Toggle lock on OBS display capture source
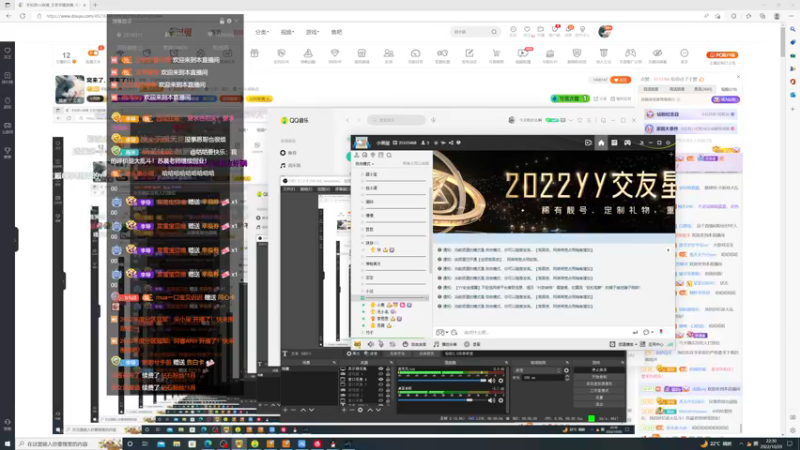800x450 pixels. (388, 368)
